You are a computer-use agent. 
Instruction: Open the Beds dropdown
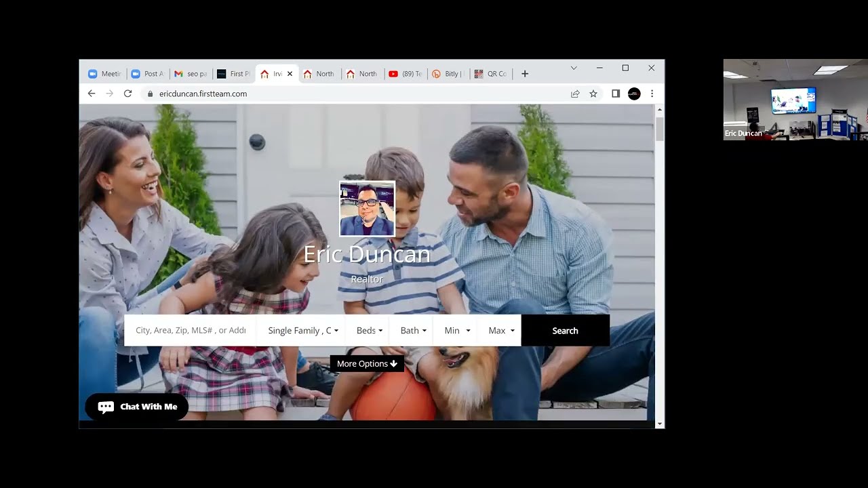pos(369,331)
